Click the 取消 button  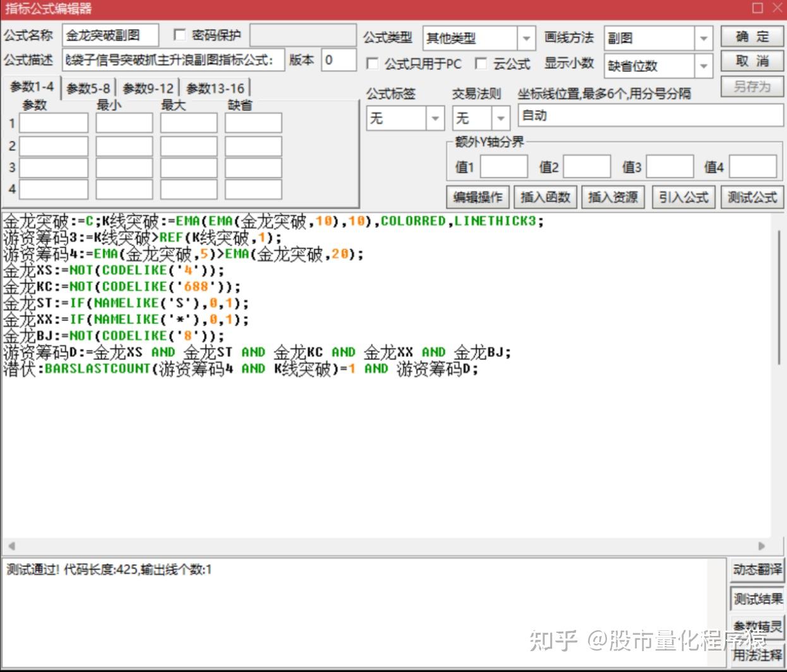(752, 61)
